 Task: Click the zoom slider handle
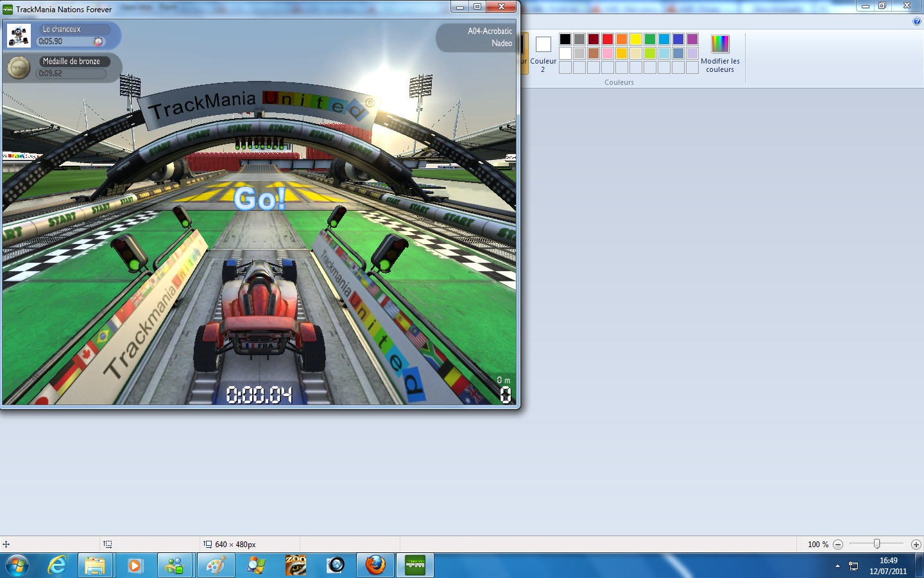877,544
